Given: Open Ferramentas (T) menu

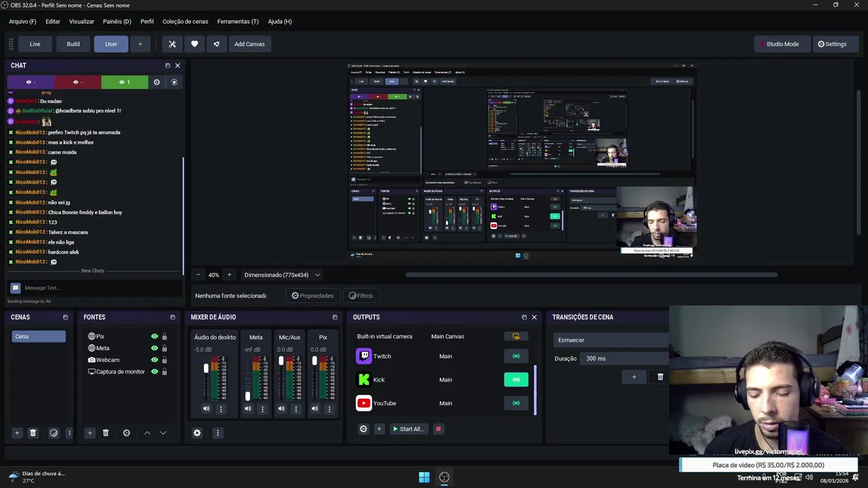Looking at the screenshot, I should click(238, 22).
